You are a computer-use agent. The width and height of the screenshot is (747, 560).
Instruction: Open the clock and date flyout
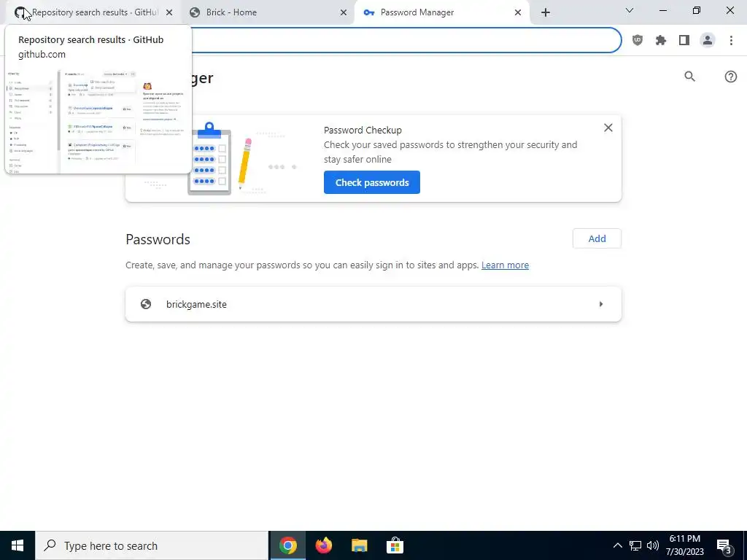click(684, 545)
